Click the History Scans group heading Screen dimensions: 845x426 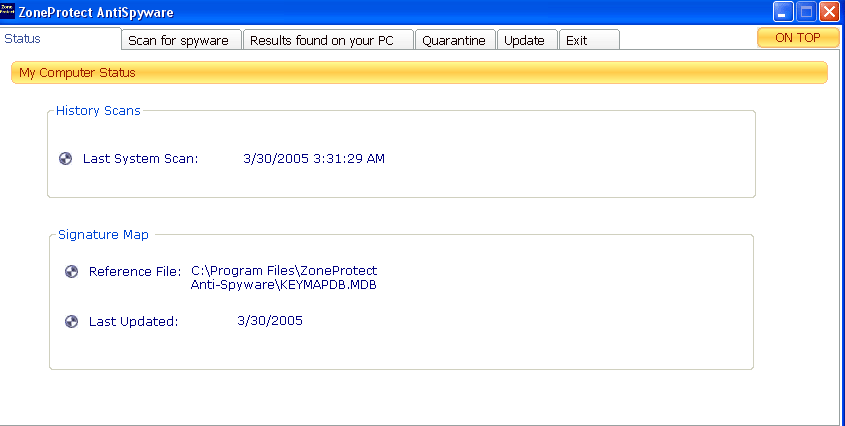click(x=98, y=111)
